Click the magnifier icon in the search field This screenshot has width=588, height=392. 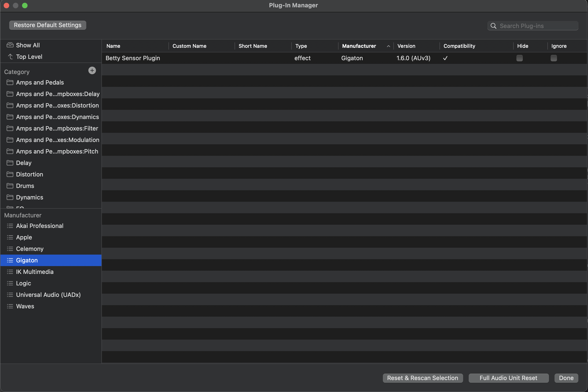coord(494,26)
